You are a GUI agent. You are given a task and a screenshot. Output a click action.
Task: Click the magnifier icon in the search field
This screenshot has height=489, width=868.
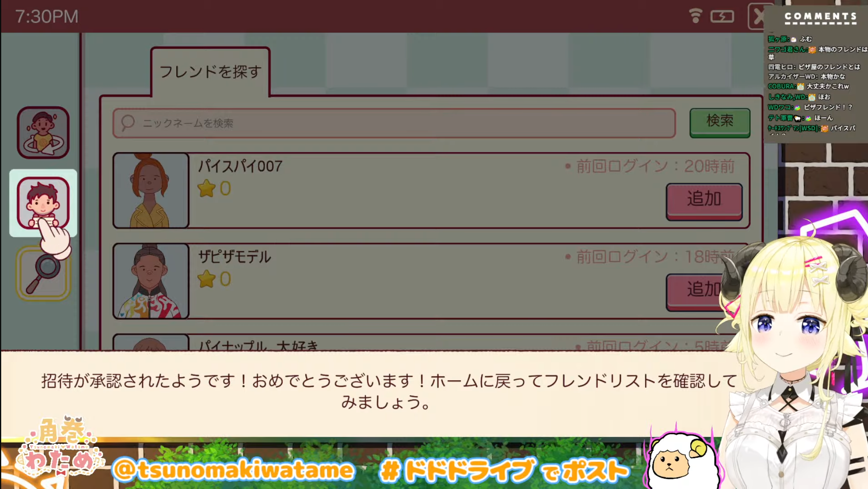pos(128,123)
